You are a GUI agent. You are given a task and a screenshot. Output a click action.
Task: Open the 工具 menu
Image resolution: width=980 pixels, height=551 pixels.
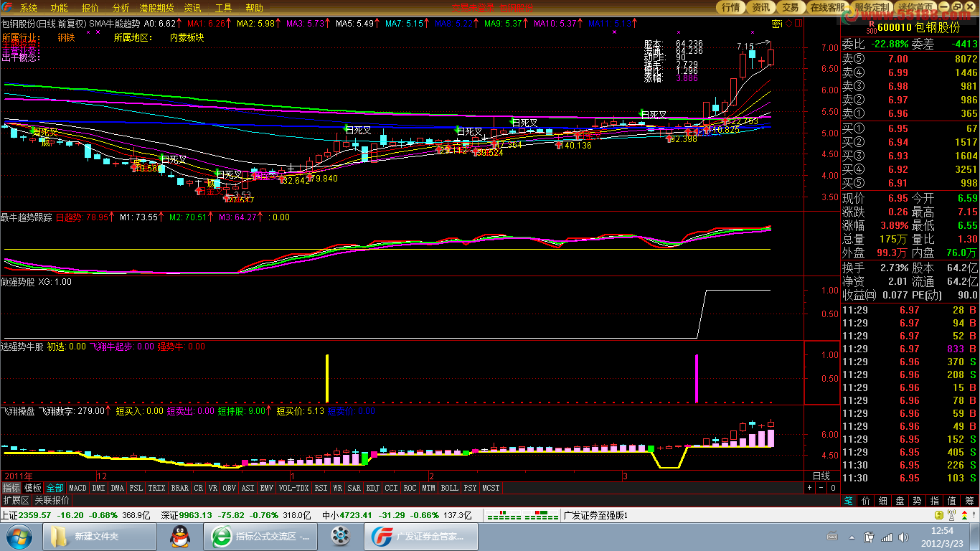pos(224,8)
